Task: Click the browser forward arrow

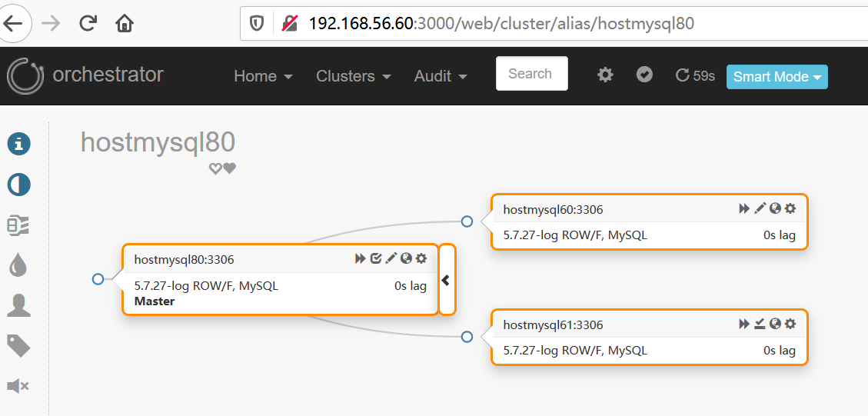Action: 51,23
